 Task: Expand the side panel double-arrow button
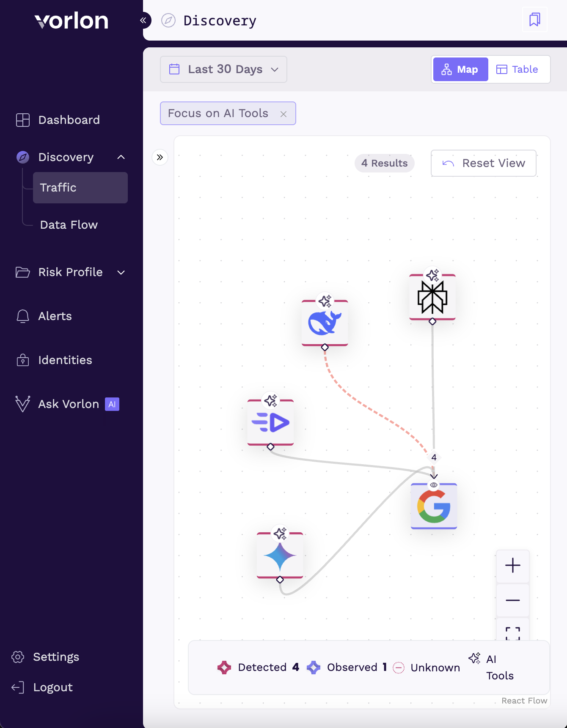click(x=160, y=157)
